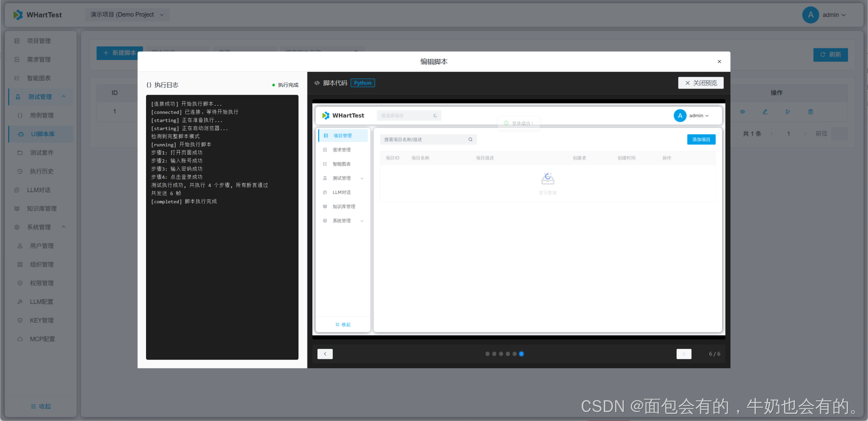Close the edit script dialog
This screenshot has width=868, height=421.
(x=719, y=61)
